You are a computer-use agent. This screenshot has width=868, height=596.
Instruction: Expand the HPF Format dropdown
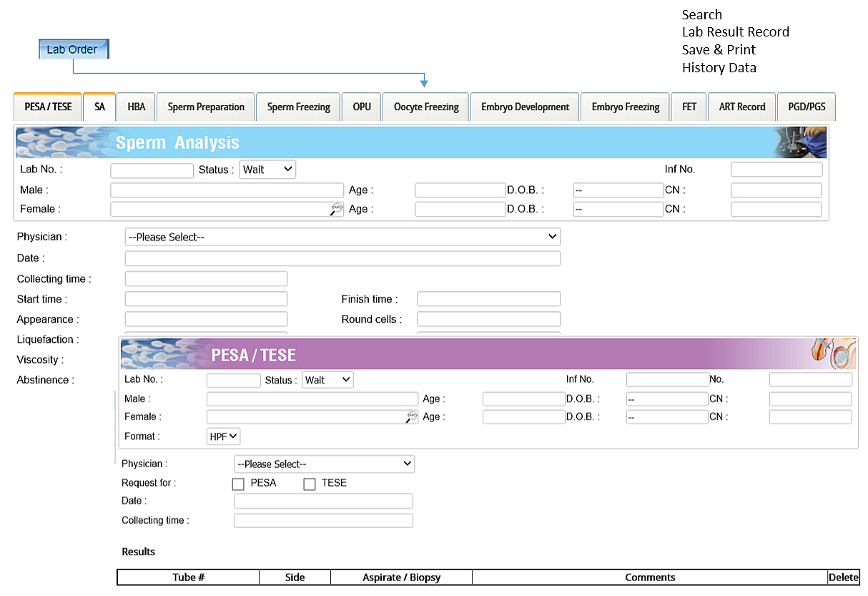224,436
